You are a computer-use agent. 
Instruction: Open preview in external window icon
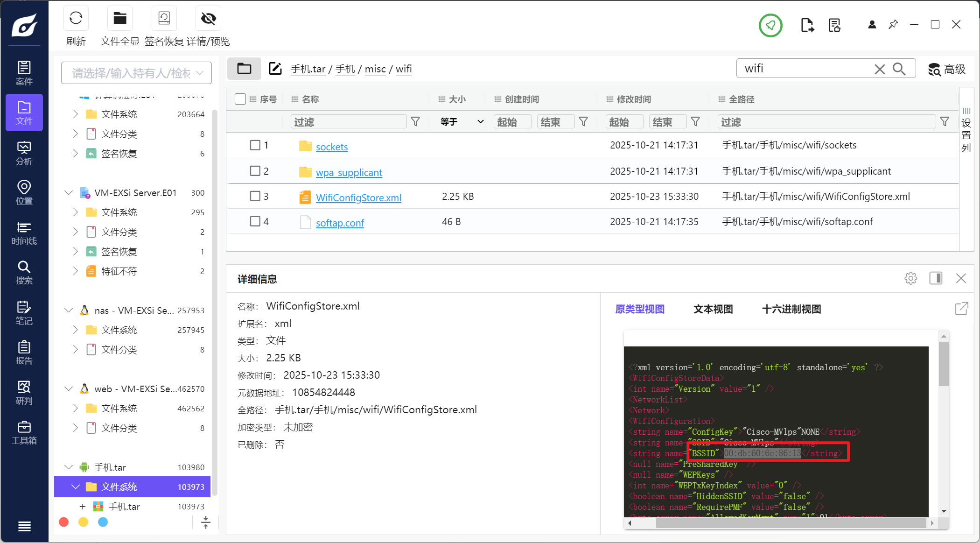pos(961,309)
